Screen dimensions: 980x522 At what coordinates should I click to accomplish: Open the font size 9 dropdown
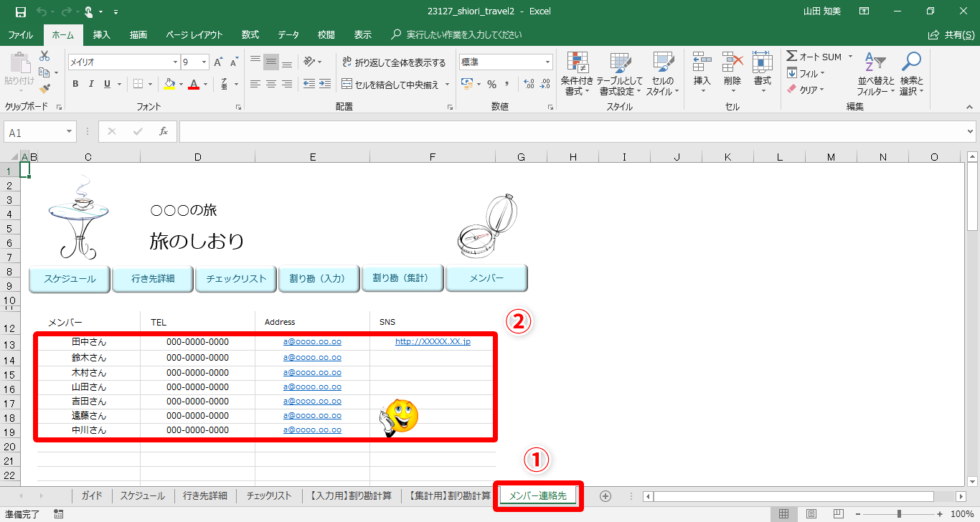tap(204, 62)
